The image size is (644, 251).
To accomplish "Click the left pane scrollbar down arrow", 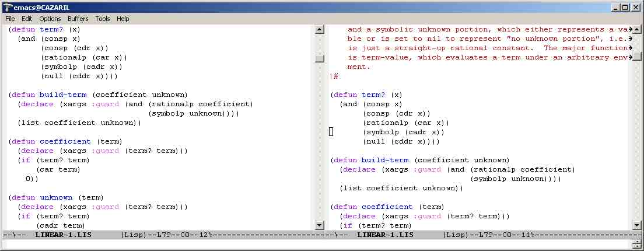I will pos(319,225).
